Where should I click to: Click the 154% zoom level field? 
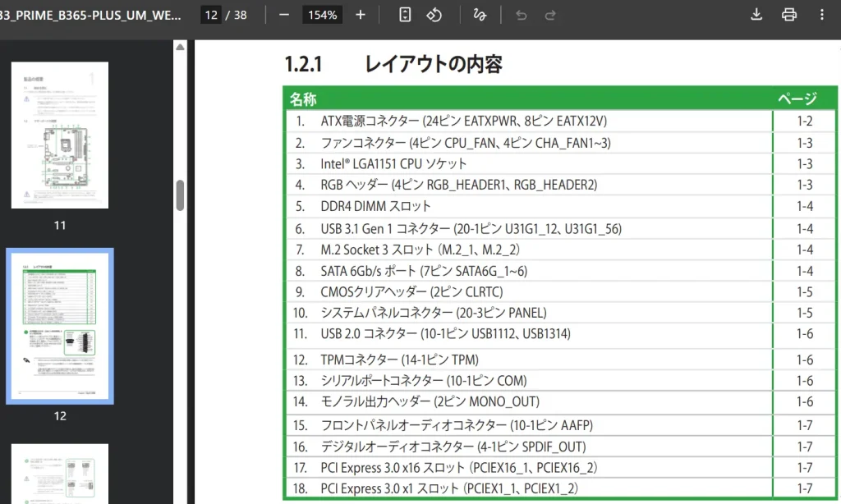322,15
